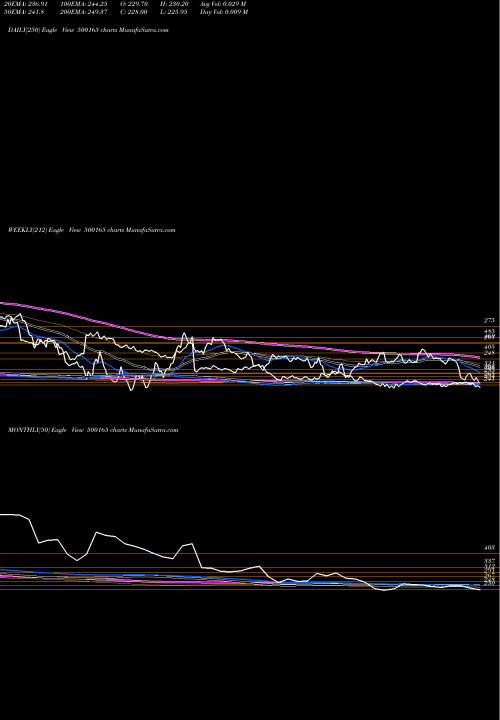Click the MONTHLY(50) chart title
The width and height of the screenshot is (500, 720).
(x=93, y=430)
